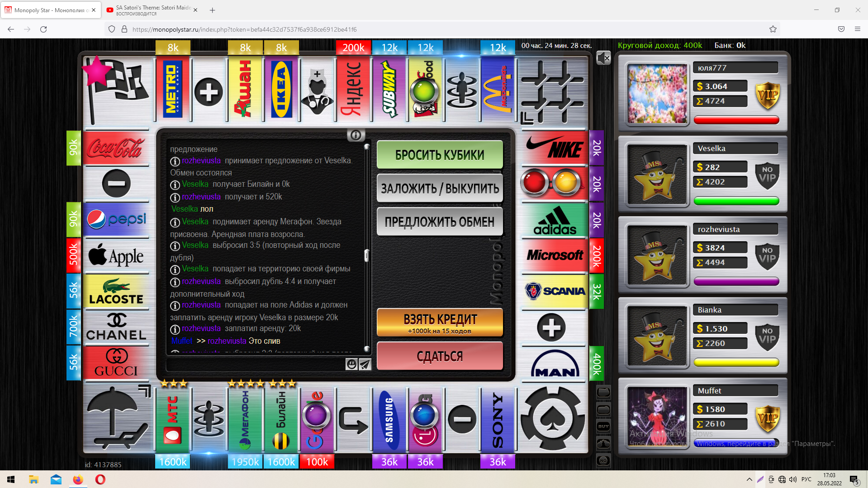
Task: Click the NO VIP badge of Veselka
Action: coord(767,175)
